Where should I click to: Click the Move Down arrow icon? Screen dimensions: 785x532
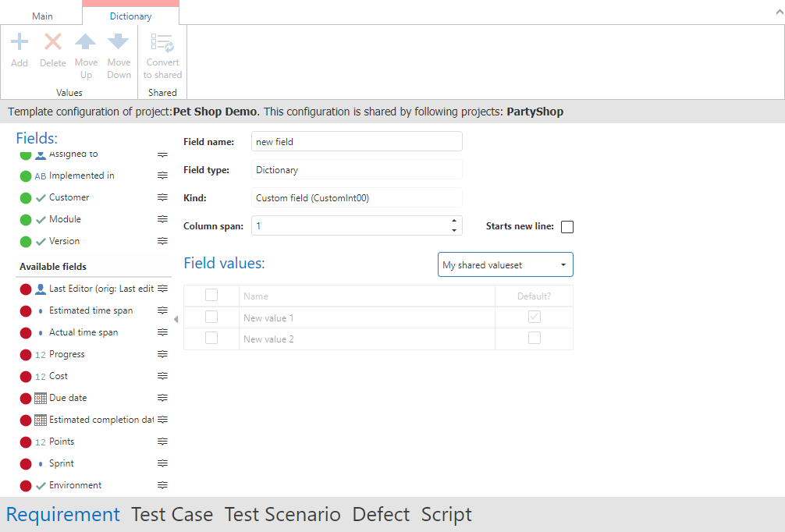coord(119,42)
